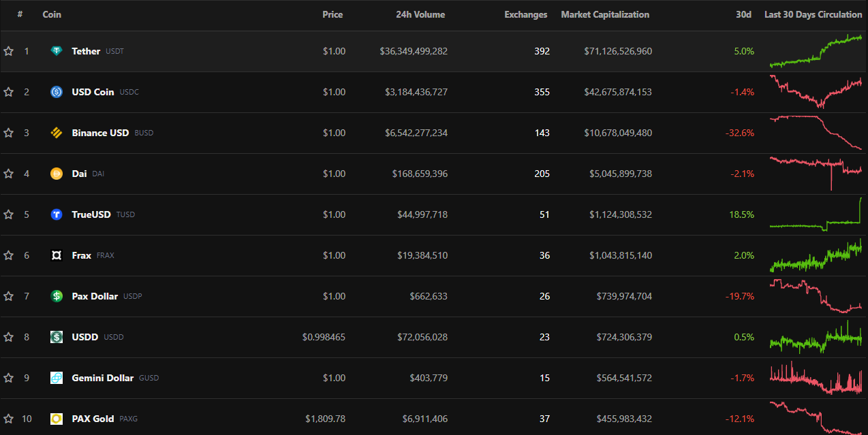Viewport: 868px width, 435px height.
Task: Sort by the 24h Volume column
Action: (x=420, y=14)
